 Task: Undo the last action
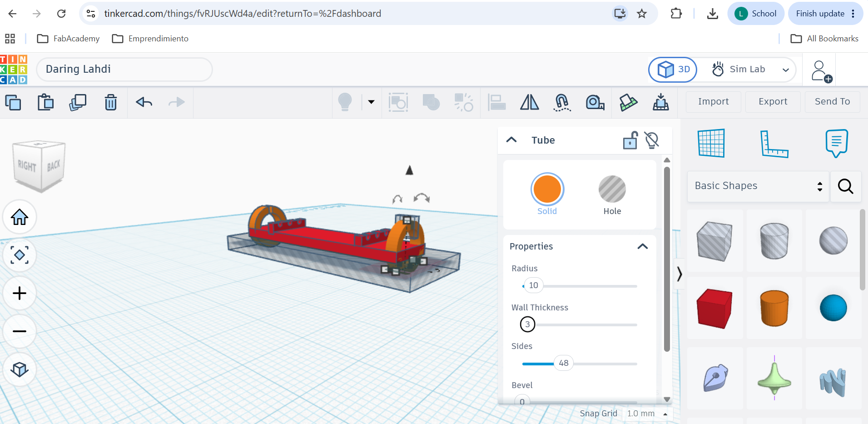click(144, 102)
